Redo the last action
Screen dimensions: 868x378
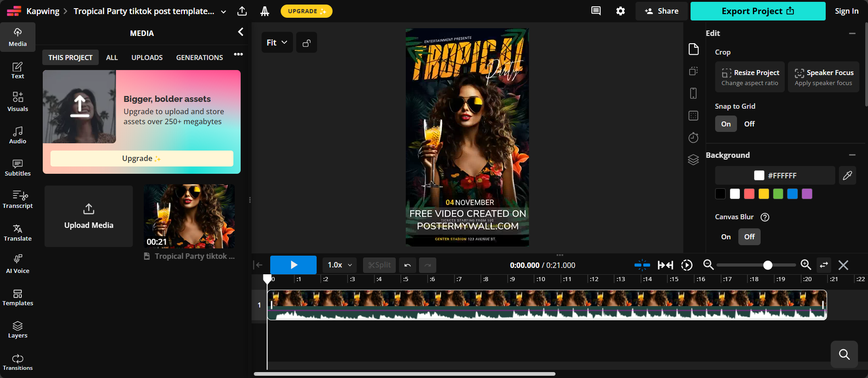(428, 265)
